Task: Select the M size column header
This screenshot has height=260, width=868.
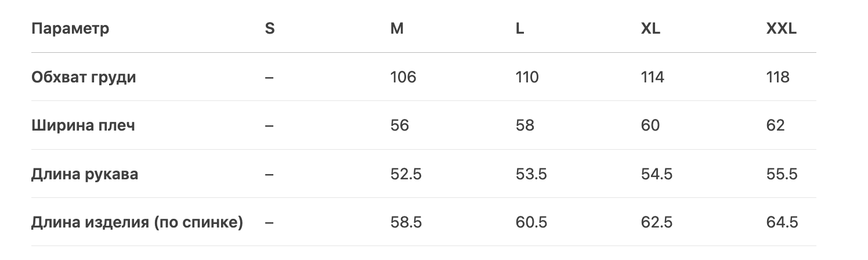Action: pos(397,28)
